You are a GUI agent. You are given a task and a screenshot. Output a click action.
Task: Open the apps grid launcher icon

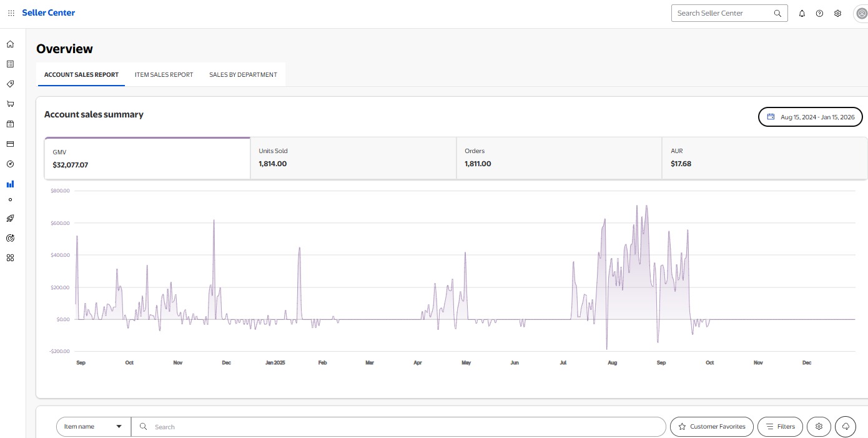point(11,13)
